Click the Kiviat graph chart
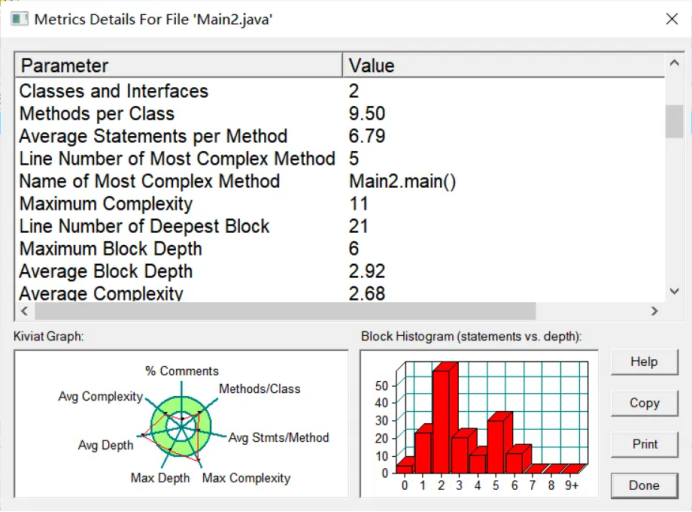This screenshot has width=692, height=512. pos(181,424)
